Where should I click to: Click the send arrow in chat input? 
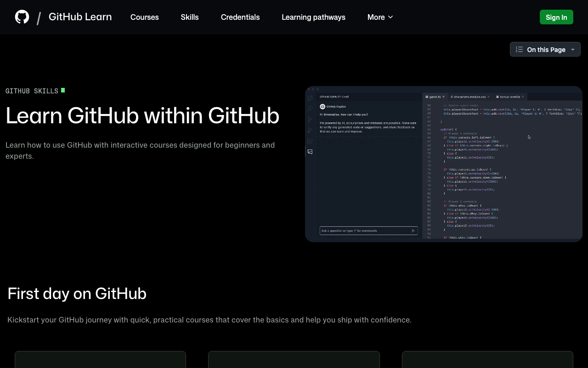[x=413, y=230]
